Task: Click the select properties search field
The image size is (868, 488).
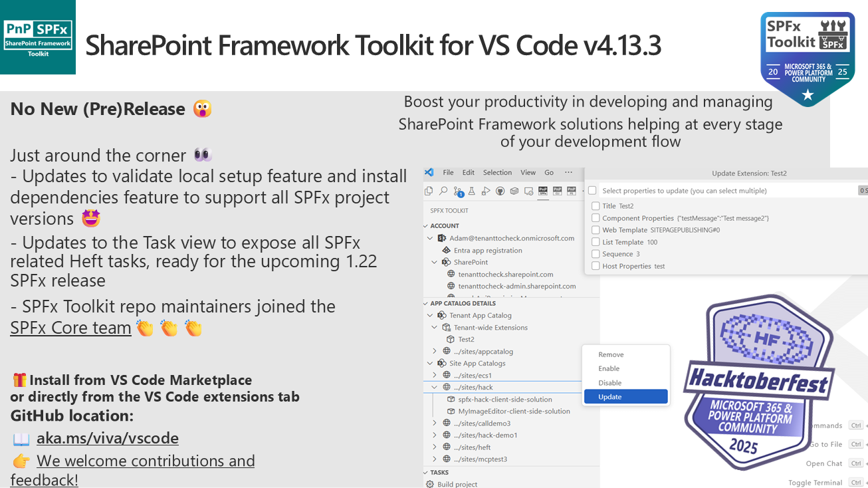Action: [724, 191]
